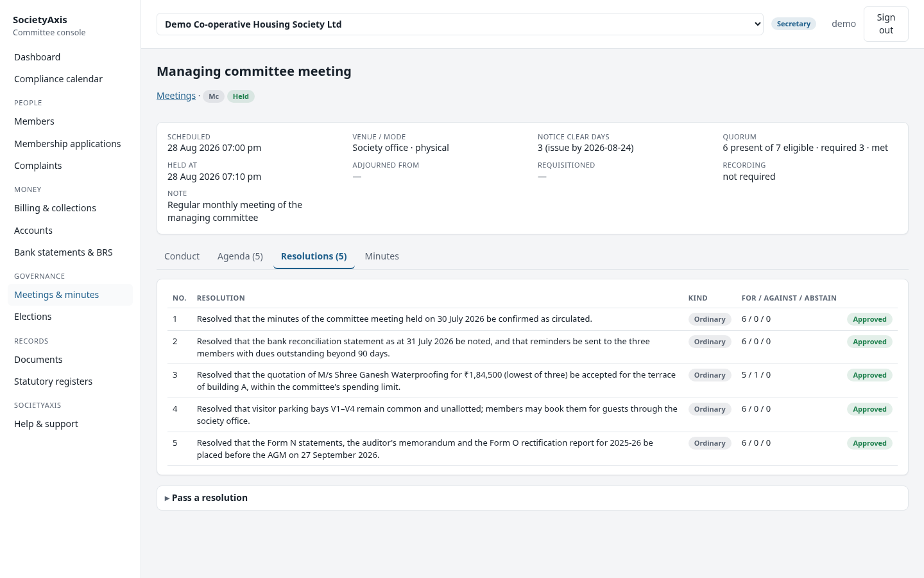The width and height of the screenshot is (924, 578).
Task: Switch to the Conduct tab
Action: (x=182, y=256)
